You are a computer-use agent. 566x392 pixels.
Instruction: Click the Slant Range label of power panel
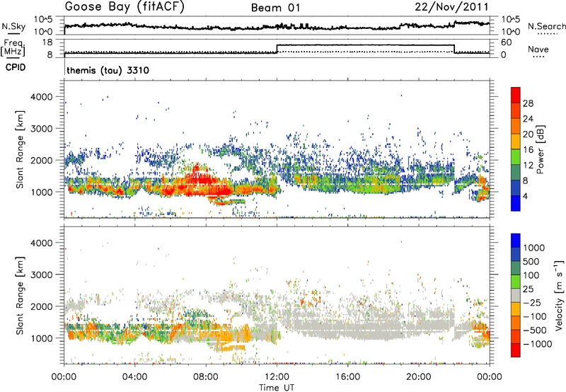(20, 149)
